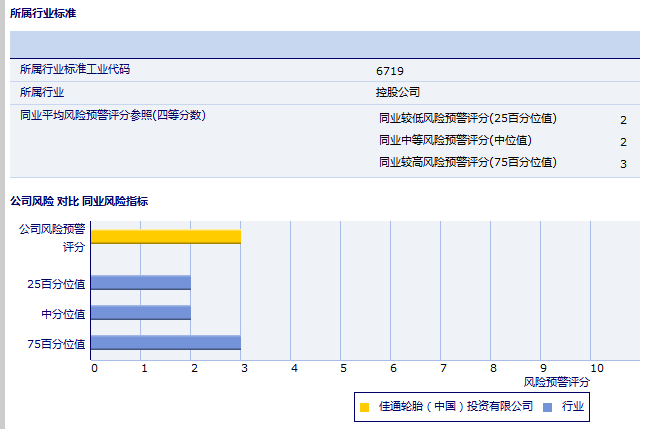Click the 公司风险预警评分 y-axis label
This screenshot has width=666, height=429.
pyautogui.click(x=52, y=237)
